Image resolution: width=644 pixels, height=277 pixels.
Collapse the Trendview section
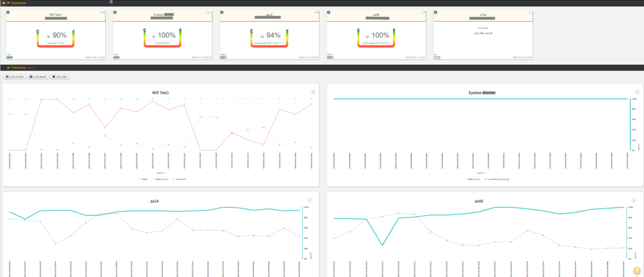click(x=16, y=68)
